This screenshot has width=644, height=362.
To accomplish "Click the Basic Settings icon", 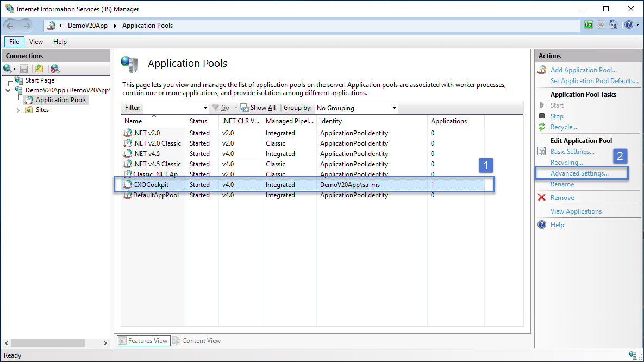I will [542, 151].
